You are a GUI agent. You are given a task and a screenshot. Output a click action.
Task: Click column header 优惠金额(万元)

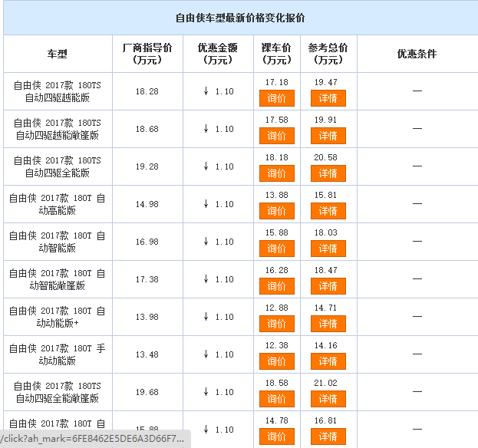[218, 54]
